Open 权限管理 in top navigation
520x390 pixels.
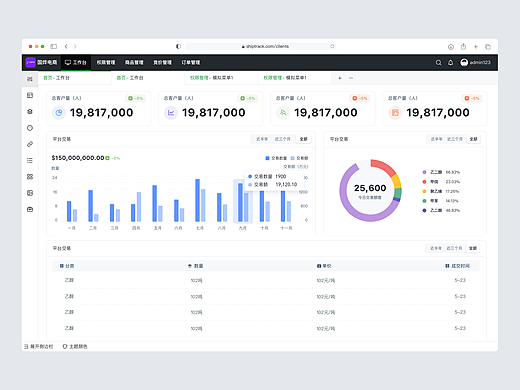click(x=106, y=62)
